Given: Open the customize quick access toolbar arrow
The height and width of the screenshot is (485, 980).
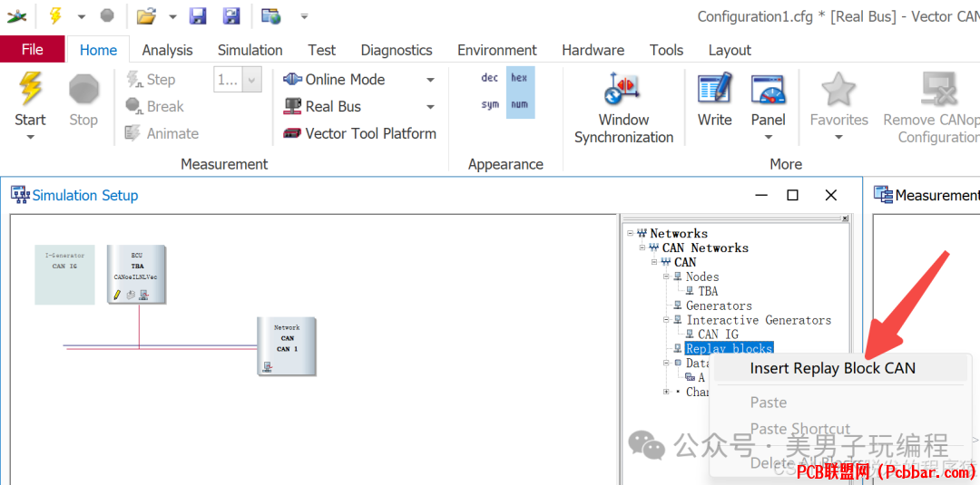Looking at the screenshot, I should click(304, 16).
